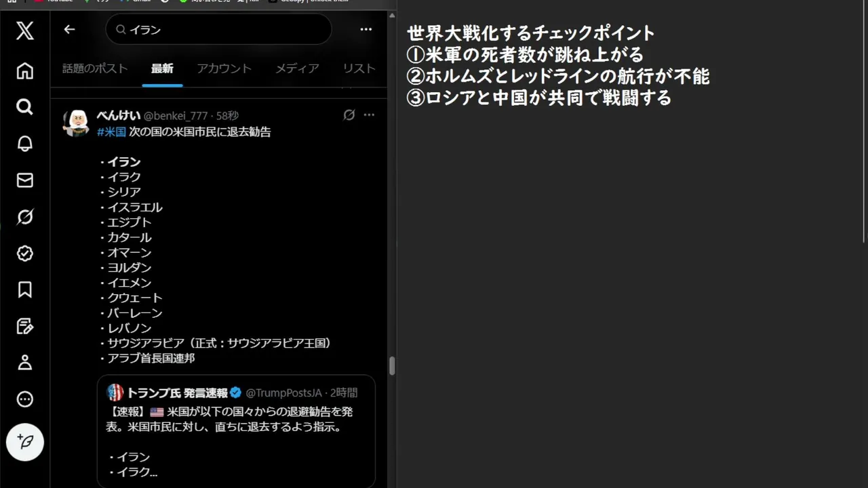Viewport: 868px width, 488px height.
Task: Open べんけい post three-dot menu
Action: [x=369, y=115]
